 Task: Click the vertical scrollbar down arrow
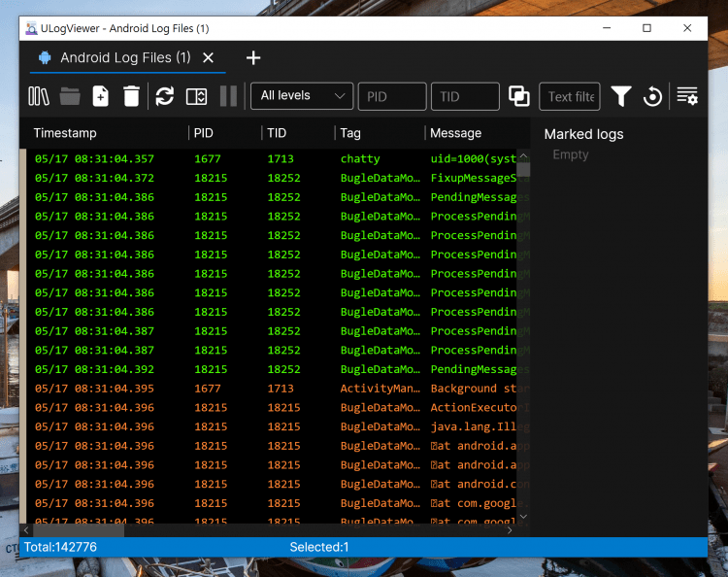tap(524, 518)
